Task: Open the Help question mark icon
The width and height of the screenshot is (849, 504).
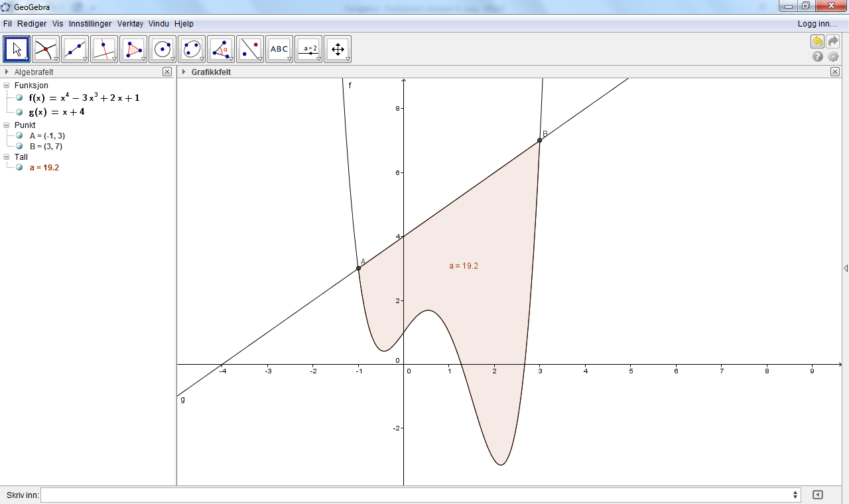Action: pos(818,57)
